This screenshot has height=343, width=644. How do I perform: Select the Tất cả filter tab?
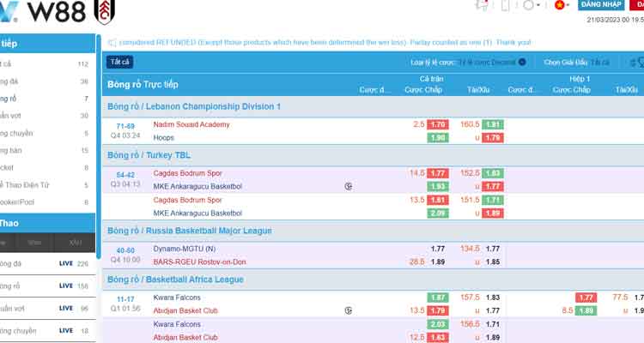coord(120,62)
